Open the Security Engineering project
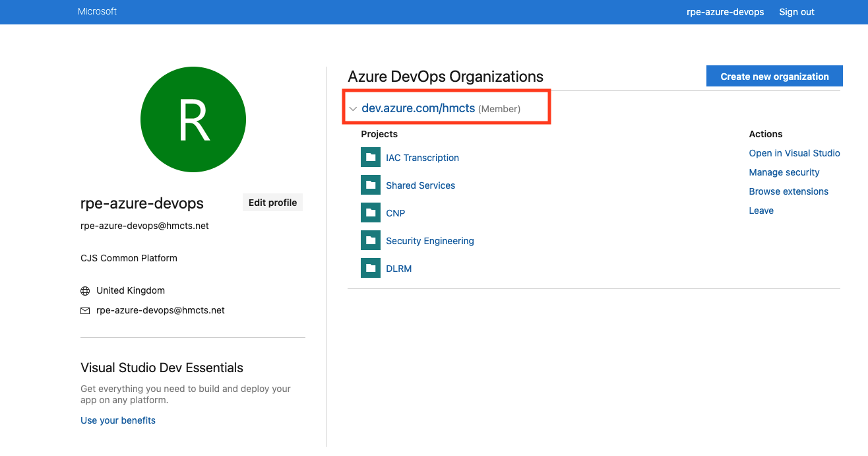 click(429, 241)
